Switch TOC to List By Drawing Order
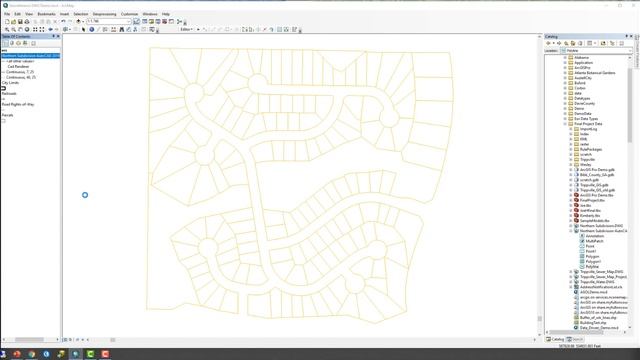This screenshot has width=640, height=360. click(5, 43)
